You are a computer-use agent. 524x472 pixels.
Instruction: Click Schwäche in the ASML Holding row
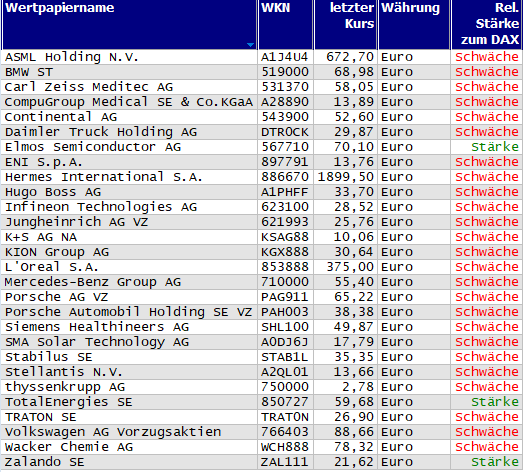tap(487, 57)
